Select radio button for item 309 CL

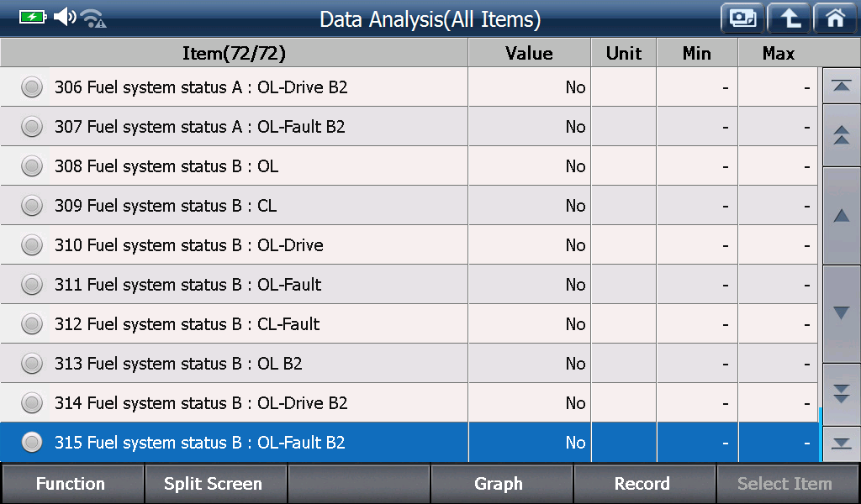32,206
